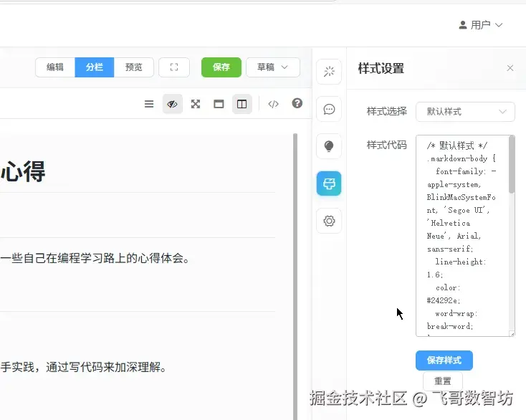Image resolution: width=526 pixels, height=420 pixels.
Task: Click the expand arrows fullscreen icon
Action: pyautogui.click(x=196, y=104)
